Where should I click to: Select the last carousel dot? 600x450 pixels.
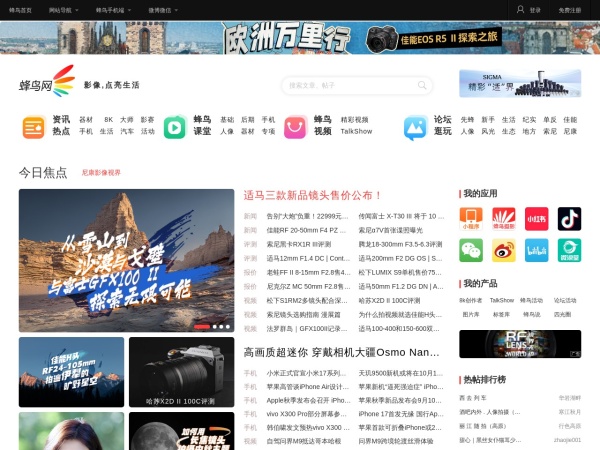228,327
